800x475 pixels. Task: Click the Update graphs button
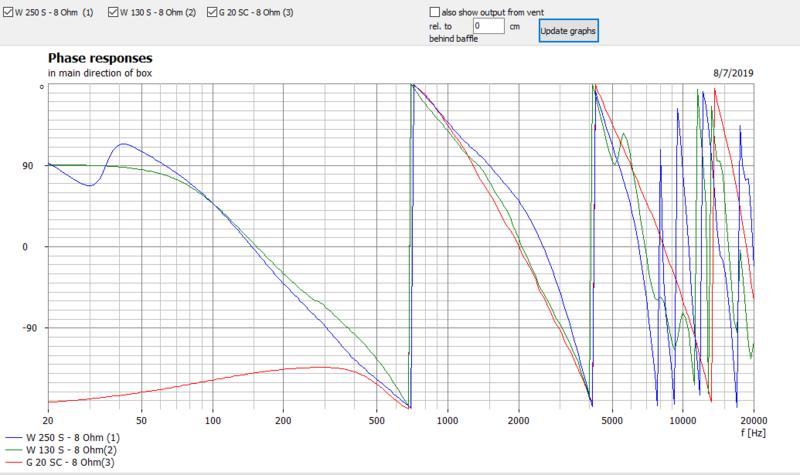pos(567,31)
